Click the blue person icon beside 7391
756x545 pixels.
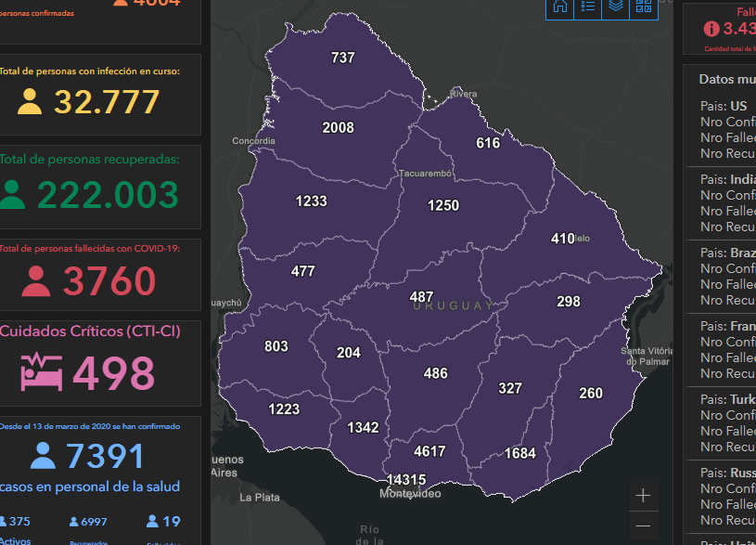[43, 455]
